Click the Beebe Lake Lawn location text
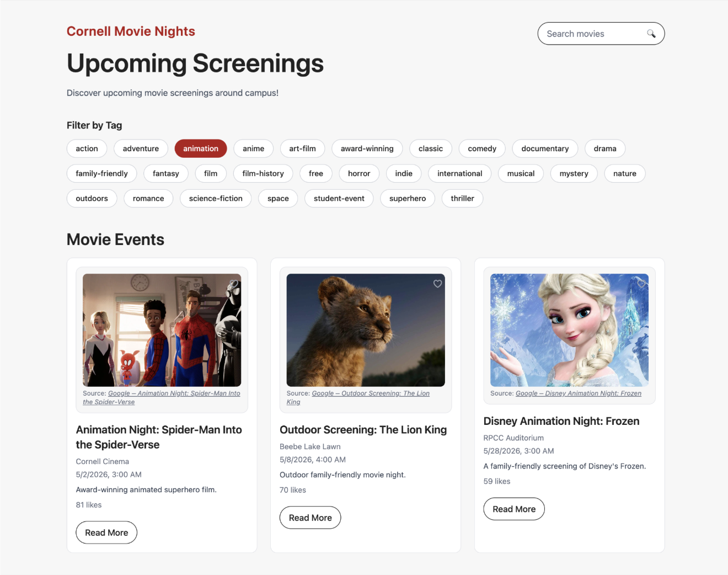The width and height of the screenshot is (728, 575). 310,446
